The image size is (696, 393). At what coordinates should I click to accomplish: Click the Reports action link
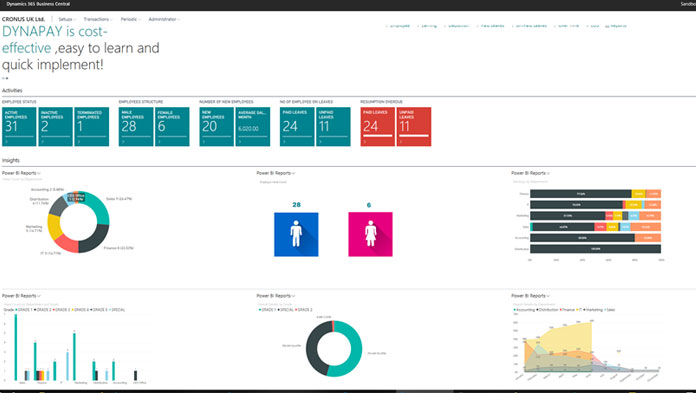coord(616,26)
